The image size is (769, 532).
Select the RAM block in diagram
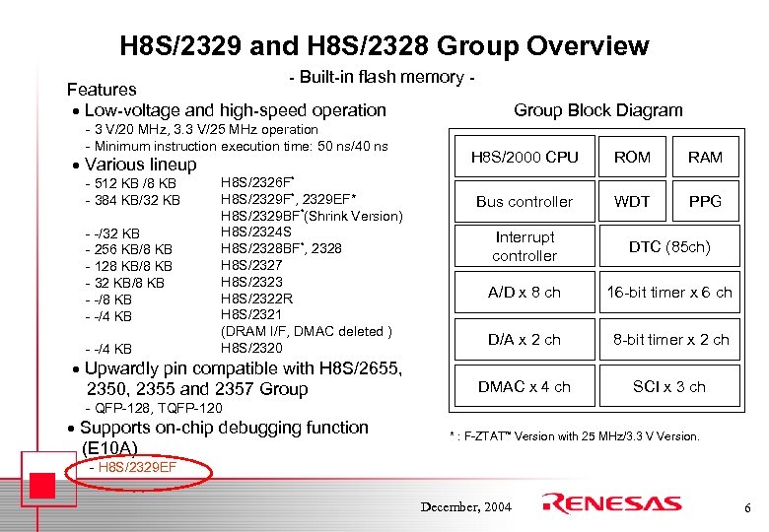point(705,157)
